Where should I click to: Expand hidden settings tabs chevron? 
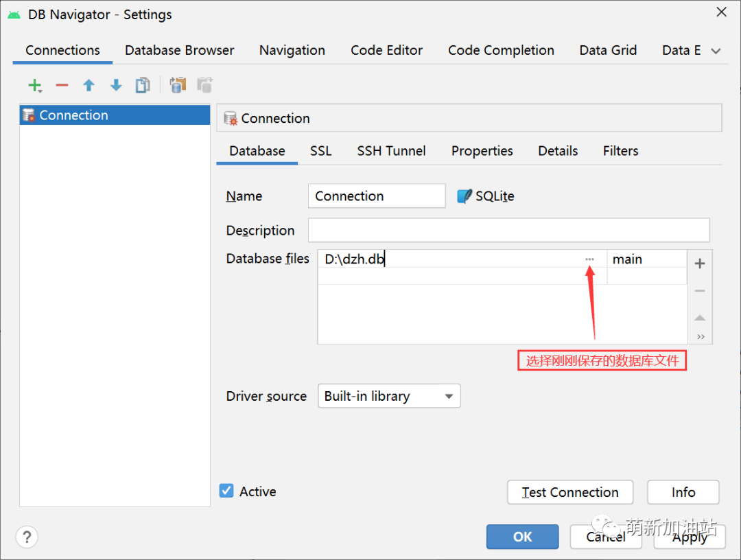coord(716,51)
